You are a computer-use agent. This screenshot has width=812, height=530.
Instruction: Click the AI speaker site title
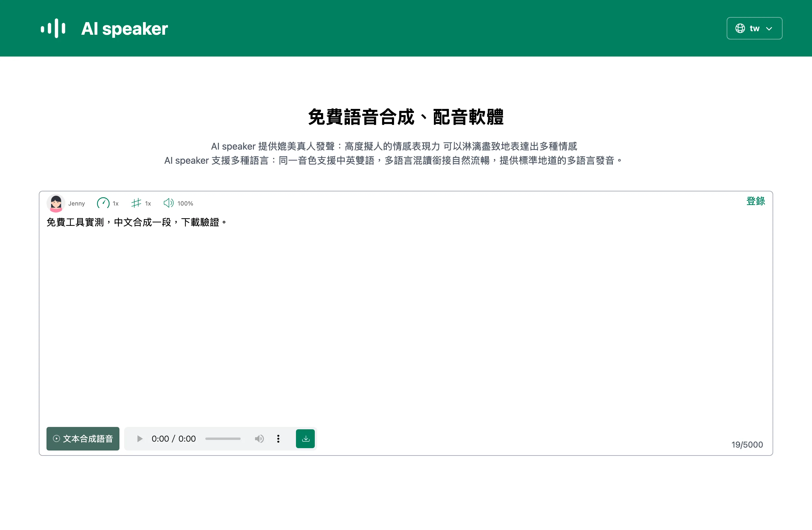[124, 29]
